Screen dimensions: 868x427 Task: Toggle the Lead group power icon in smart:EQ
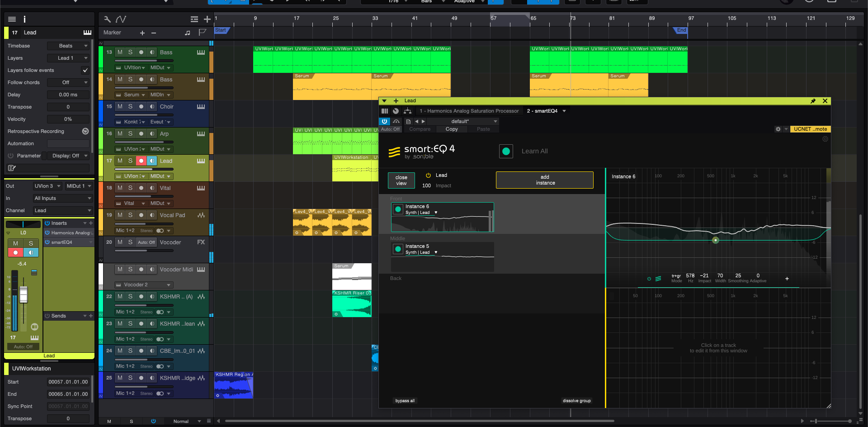pos(428,176)
